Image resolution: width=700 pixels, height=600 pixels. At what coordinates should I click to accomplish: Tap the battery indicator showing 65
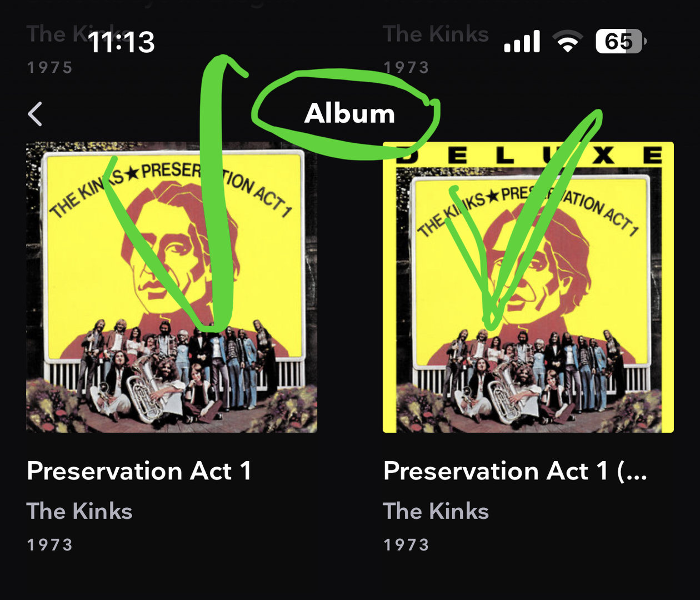coord(621,42)
